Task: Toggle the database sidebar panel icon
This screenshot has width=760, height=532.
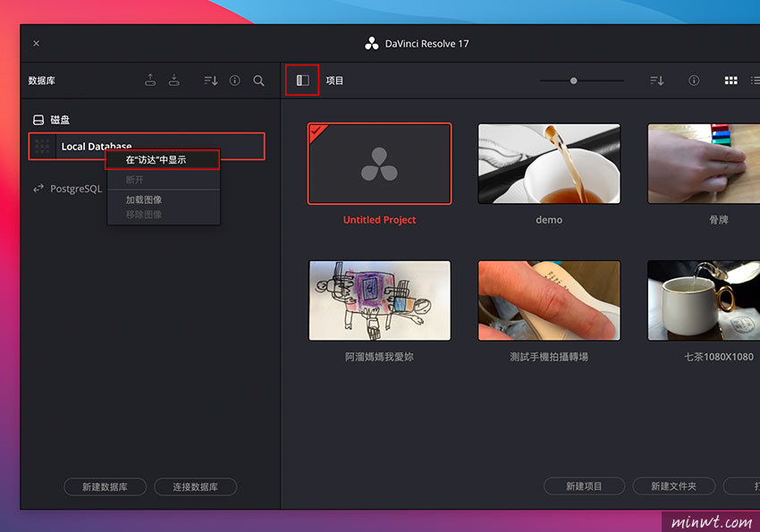Action: pyautogui.click(x=302, y=80)
